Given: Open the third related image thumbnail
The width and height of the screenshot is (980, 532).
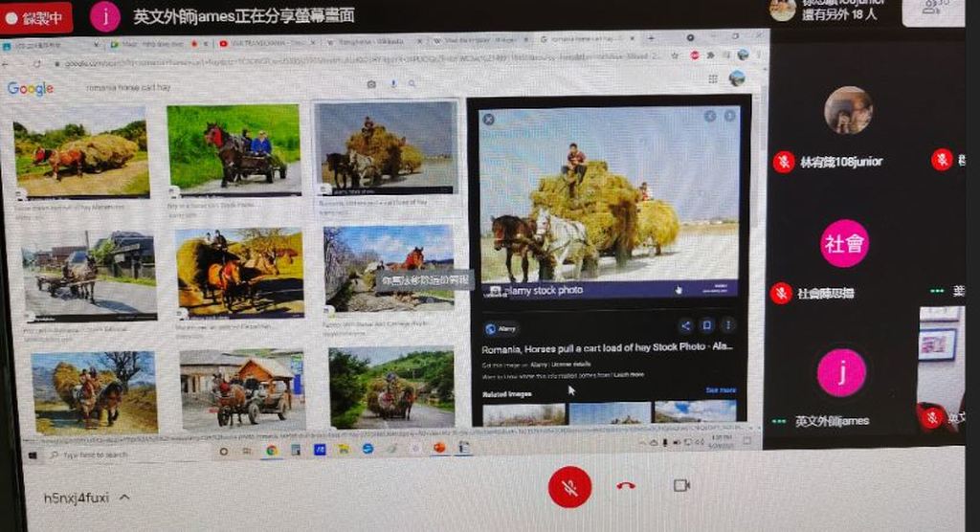Looking at the screenshot, I should (695, 410).
